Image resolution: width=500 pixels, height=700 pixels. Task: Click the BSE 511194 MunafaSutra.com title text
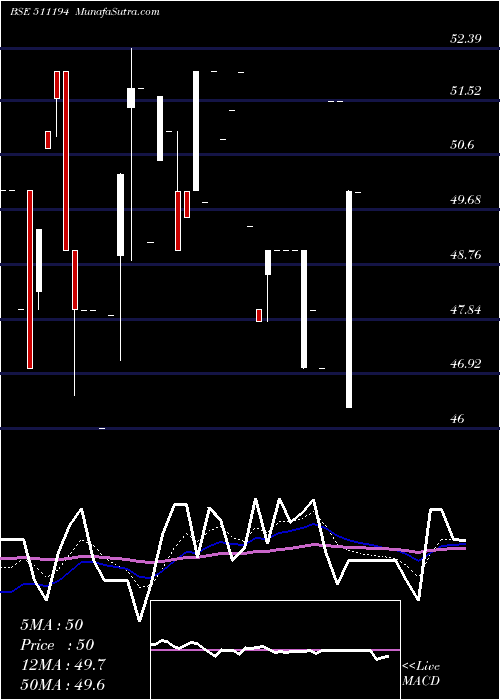pyautogui.click(x=85, y=12)
